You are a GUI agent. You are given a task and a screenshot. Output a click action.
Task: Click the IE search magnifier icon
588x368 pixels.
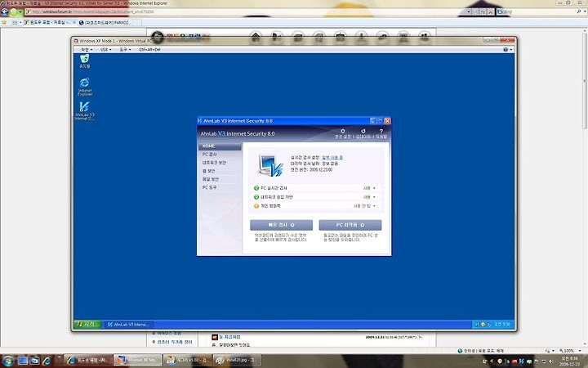pos(579,11)
